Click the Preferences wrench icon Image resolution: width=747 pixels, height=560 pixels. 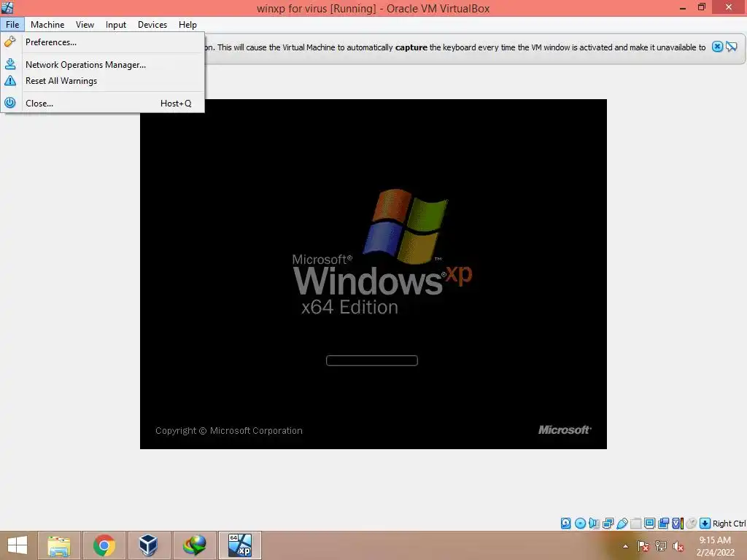tap(10, 42)
